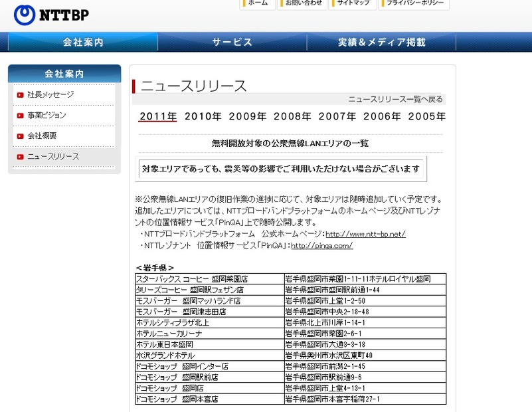The image size is (532, 412).
Task: Select 会社案内 in the main navigation bar
Action: click(x=83, y=42)
